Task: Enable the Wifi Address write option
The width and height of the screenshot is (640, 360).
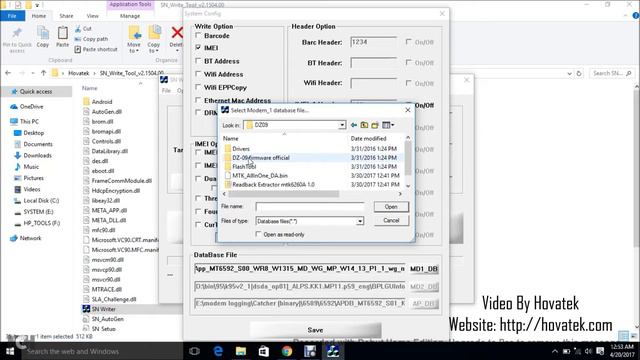Action: 198,74
